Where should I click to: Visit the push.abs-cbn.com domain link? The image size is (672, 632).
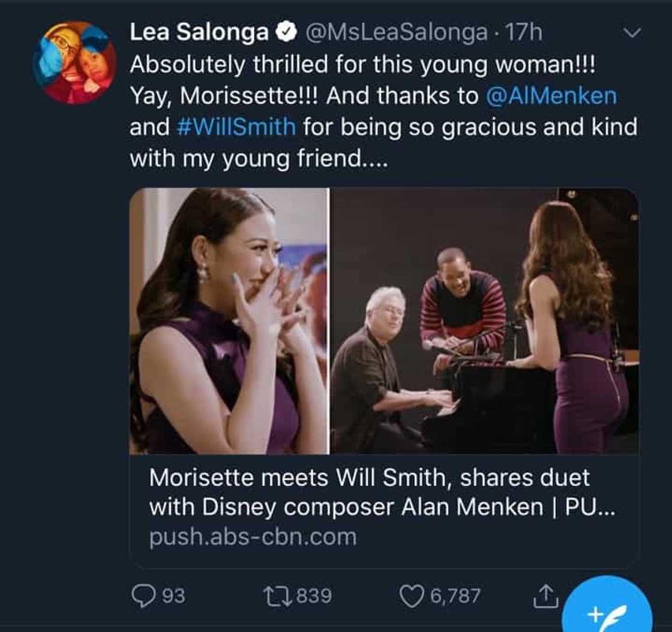252,537
